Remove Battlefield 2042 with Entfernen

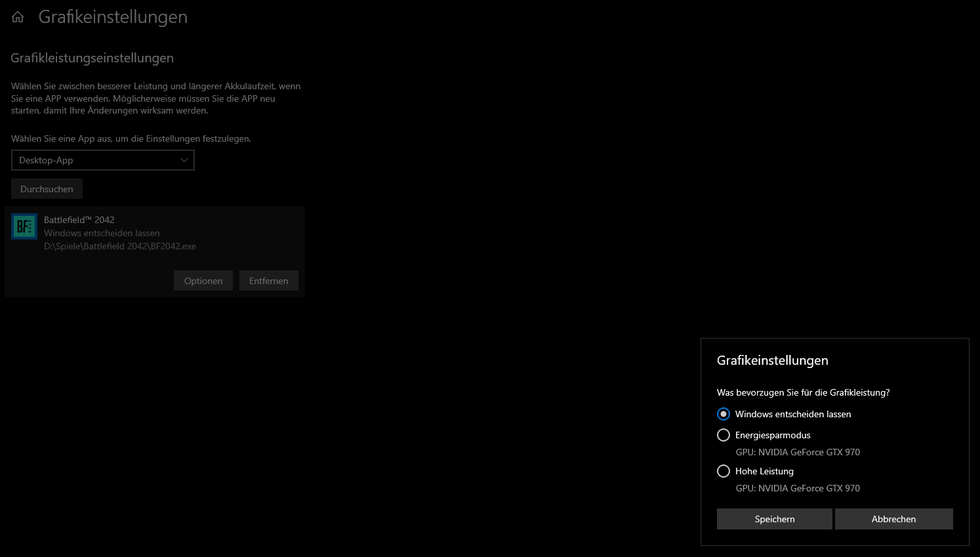268,281
